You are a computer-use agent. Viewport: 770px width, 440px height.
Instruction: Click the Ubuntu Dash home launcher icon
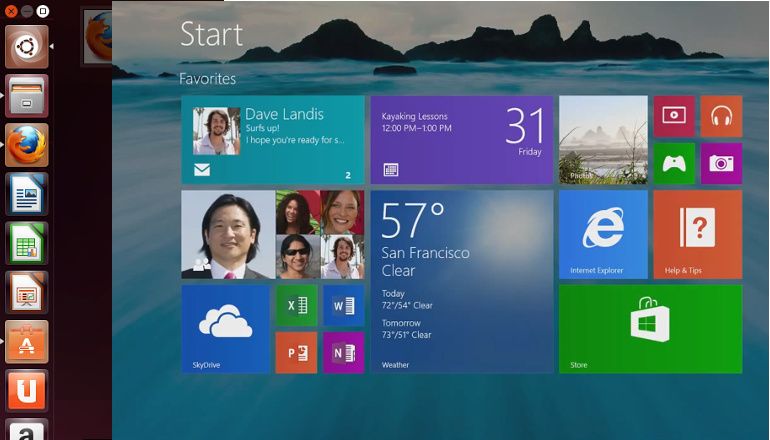[x=27, y=47]
